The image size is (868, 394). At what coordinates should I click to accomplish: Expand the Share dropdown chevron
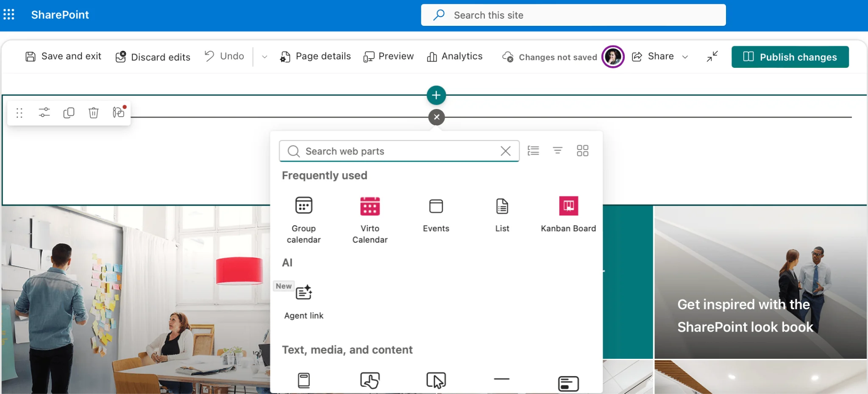685,57
